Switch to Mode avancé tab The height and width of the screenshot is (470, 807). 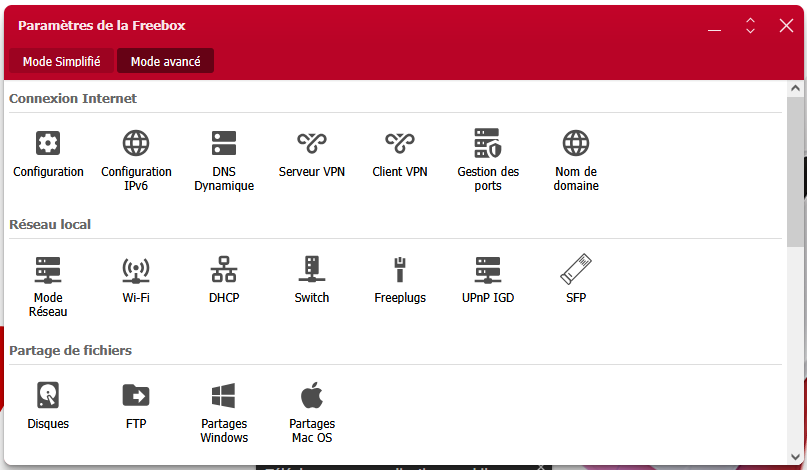pyautogui.click(x=165, y=61)
